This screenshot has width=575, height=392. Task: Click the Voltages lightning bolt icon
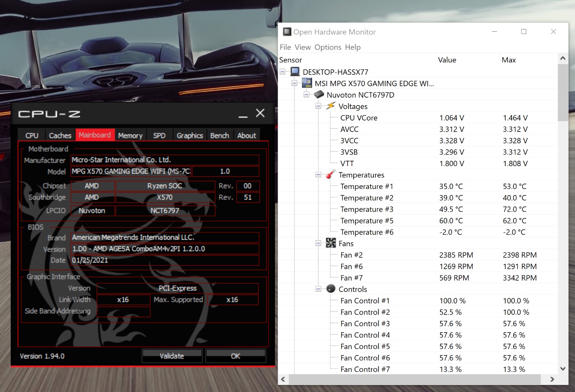pyautogui.click(x=330, y=106)
